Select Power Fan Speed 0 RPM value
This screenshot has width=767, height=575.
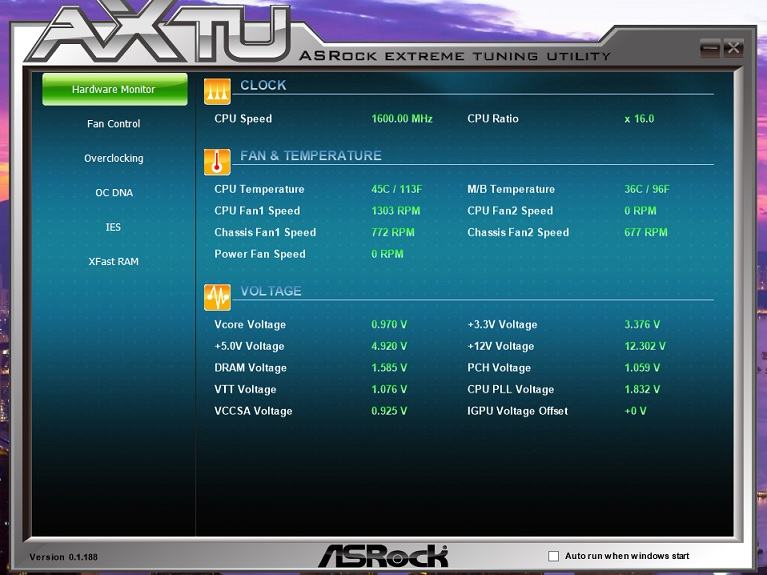tap(387, 254)
